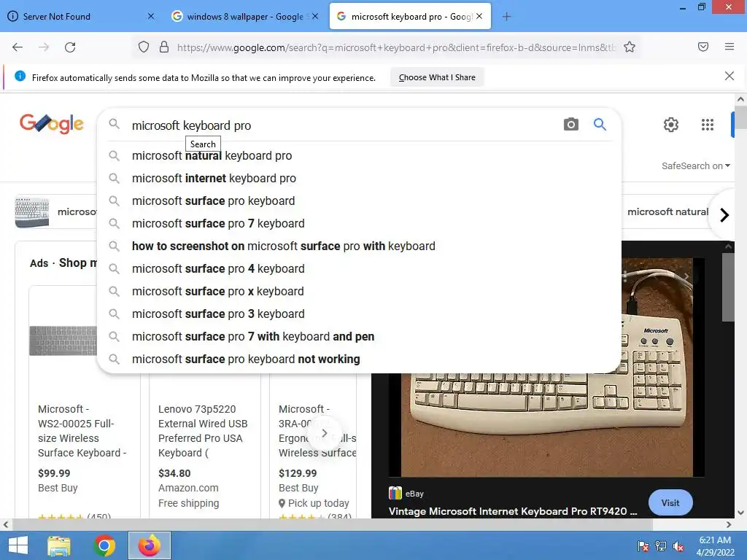Click the blue magnifier search button
747x560 pixels.
coord(600,125)
